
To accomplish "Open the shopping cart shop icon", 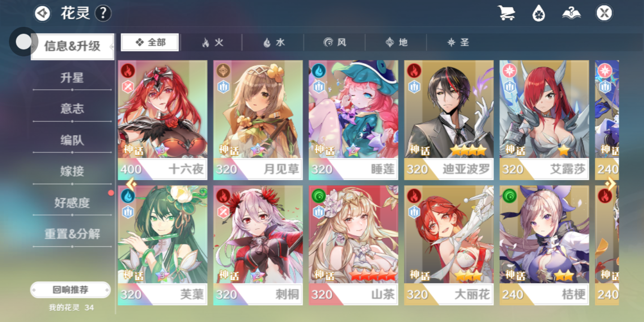I will point(506,13).
